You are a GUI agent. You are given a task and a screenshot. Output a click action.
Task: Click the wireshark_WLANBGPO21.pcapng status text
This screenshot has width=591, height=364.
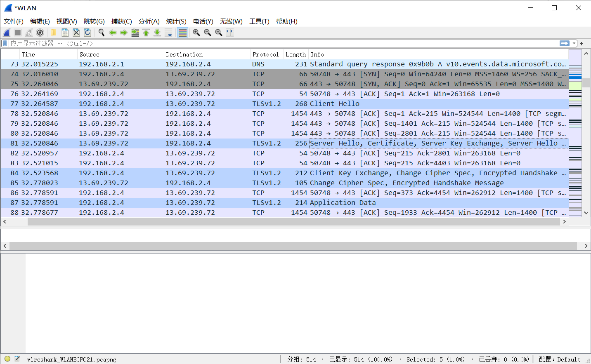point(72,359)
